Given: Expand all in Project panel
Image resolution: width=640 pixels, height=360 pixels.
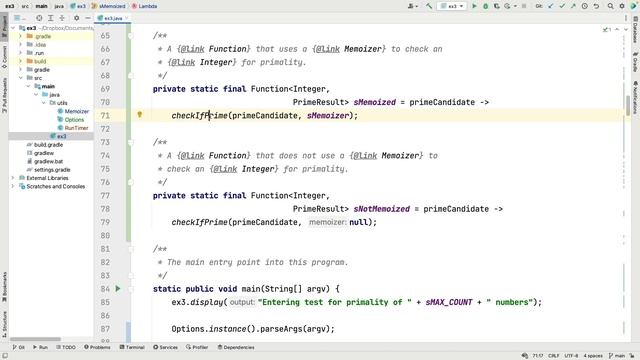Looking at the screenshot, I should [x=51, y=18].
